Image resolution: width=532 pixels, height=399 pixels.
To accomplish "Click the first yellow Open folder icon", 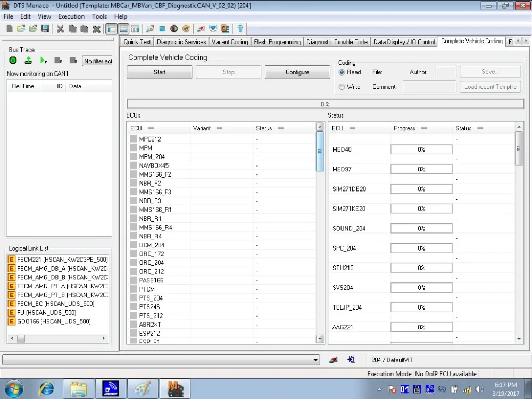I will (x=21, y=29).
